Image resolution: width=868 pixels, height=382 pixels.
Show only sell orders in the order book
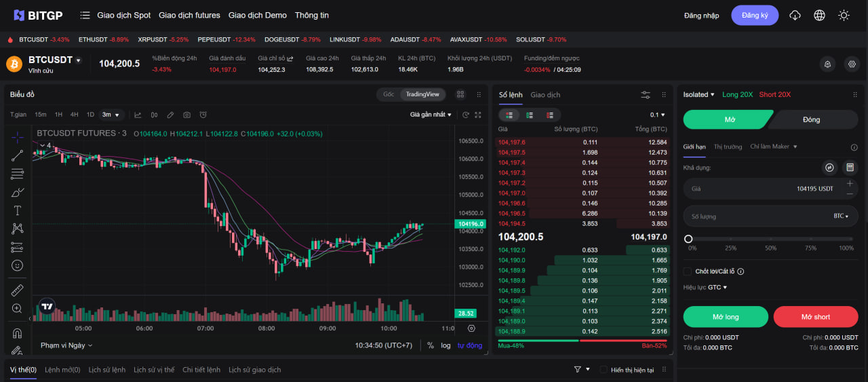click(550, 115)
